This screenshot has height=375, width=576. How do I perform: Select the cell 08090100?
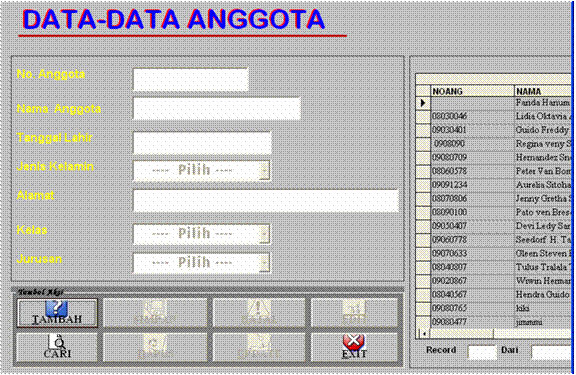(472, 212)
